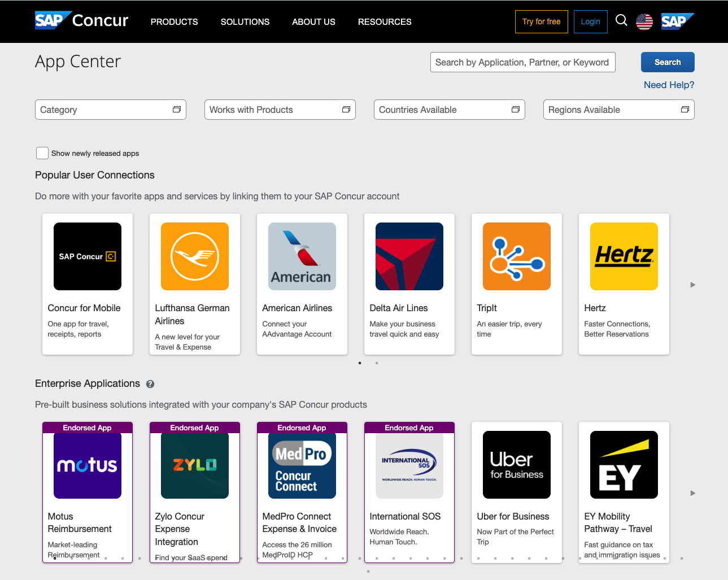Click the Hertz logo tile

click(x=624, y=256)
